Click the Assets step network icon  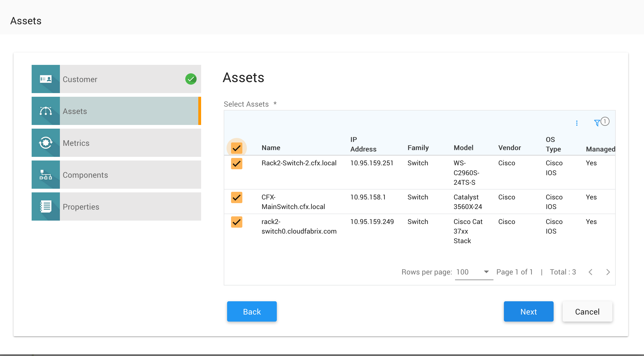46,111
